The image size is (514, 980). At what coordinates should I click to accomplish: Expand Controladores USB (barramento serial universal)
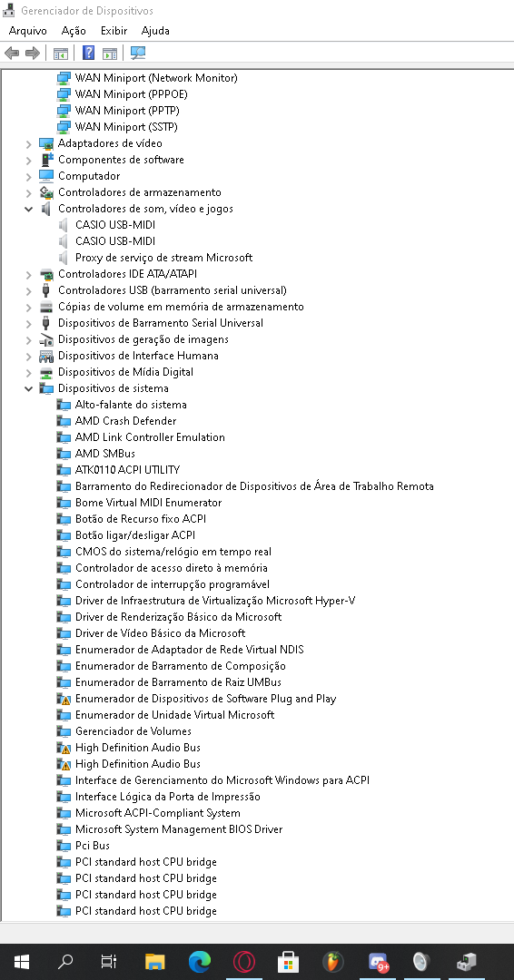tap(29, 290)
